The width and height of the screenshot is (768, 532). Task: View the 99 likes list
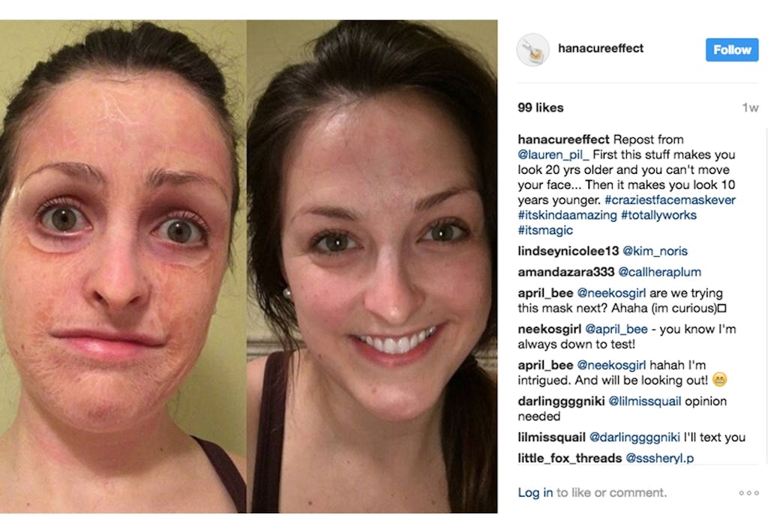point(541,108)
